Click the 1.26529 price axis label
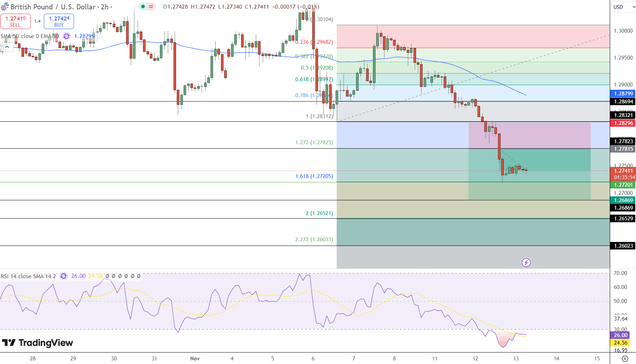The image size is (636, 364). pos(623,219)
